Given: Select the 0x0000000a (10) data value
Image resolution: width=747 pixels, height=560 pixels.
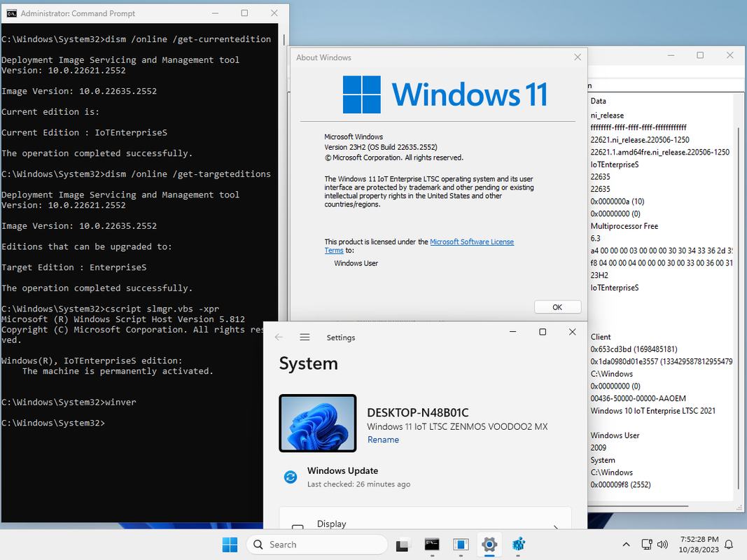Looking at the screenshot, I should coord(617,202).
